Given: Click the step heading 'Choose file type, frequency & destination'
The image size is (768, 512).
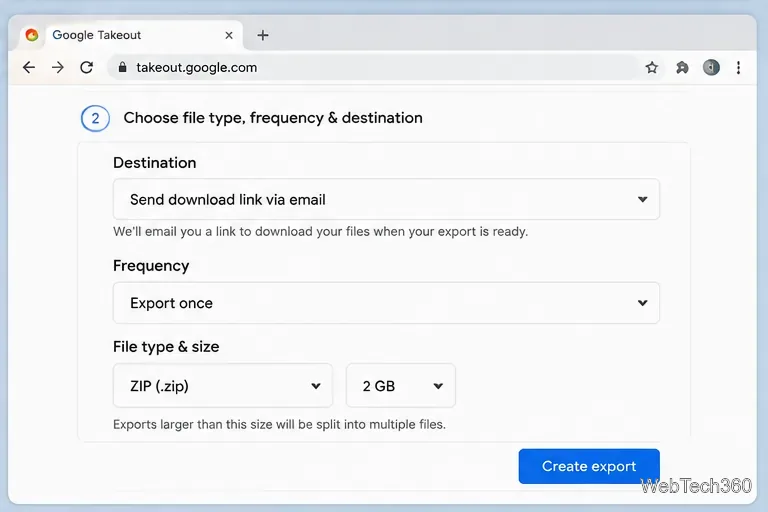Looking at the screenshot, I should tap(273, 118).
